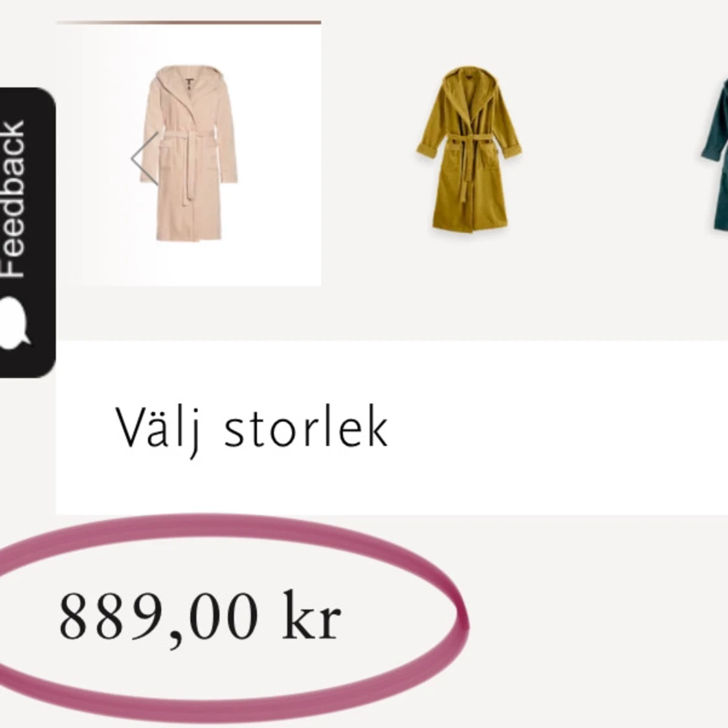This screenshot has width=728, height=728.
Task: Click the left chevron arrow on beige robe
Action: click(144, 159)
